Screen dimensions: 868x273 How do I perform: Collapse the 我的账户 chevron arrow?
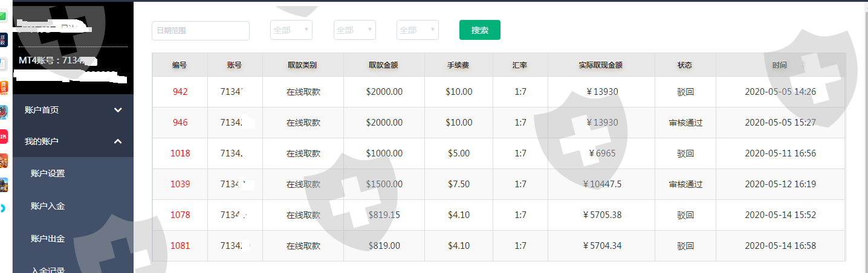coord(118,141)
